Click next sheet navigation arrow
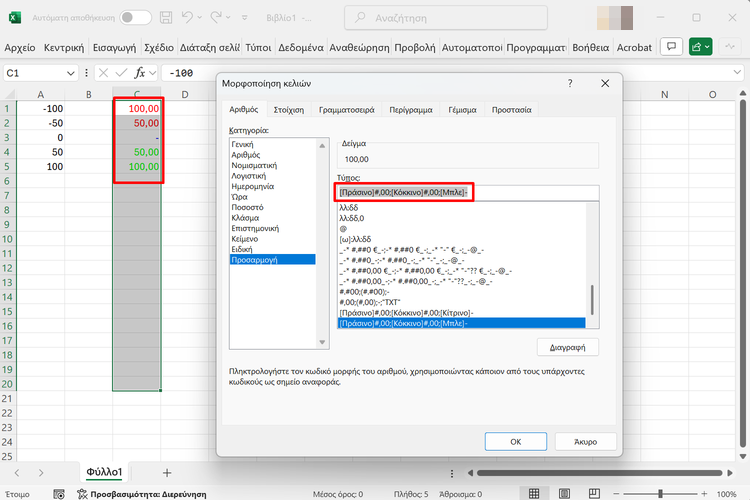The width and height of the screenshot is (750, 500). (41, 473)
